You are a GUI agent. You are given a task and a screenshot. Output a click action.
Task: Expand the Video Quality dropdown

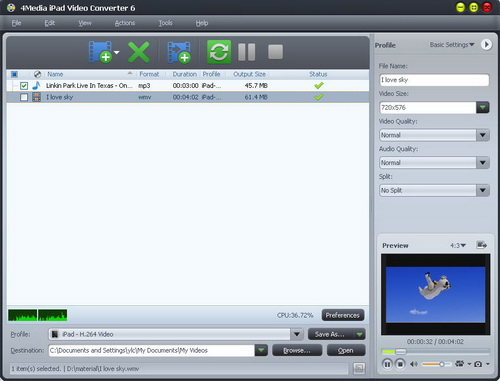pyautogui.click(x=482, y=135)
